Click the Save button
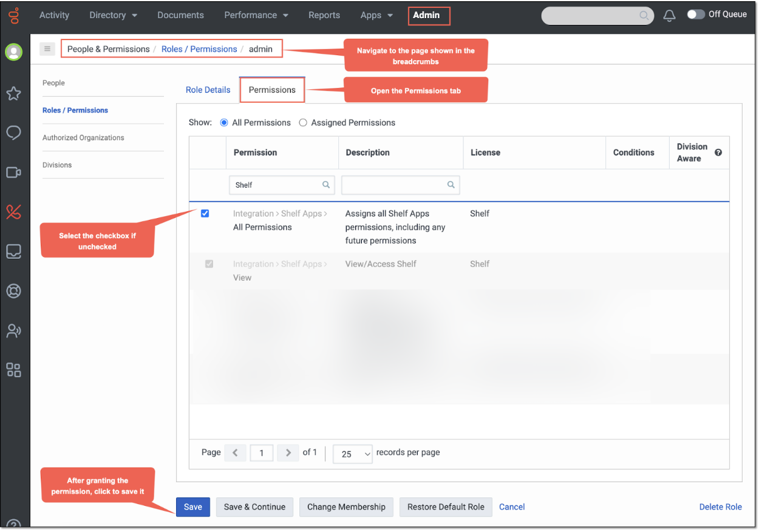The height and width of the screenshot is (532, 759). click(x=193, y=507)
